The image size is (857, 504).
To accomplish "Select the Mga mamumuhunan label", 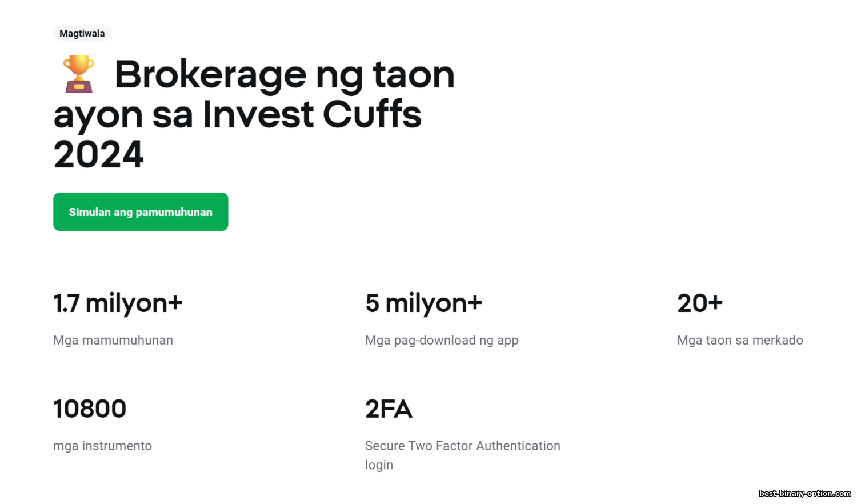I will (113, 341).
